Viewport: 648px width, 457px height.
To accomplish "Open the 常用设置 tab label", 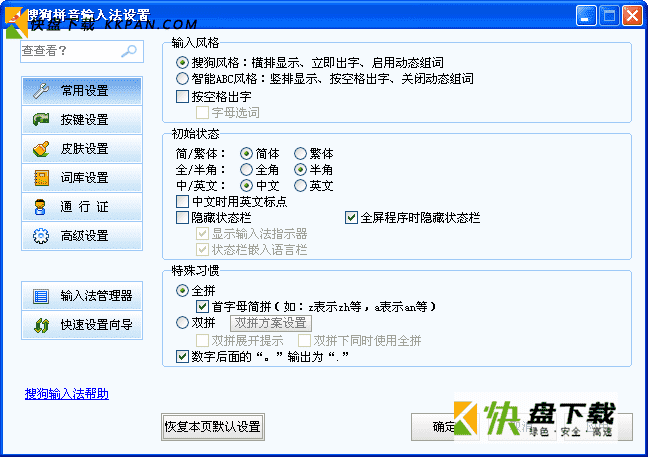I will 84,90.
